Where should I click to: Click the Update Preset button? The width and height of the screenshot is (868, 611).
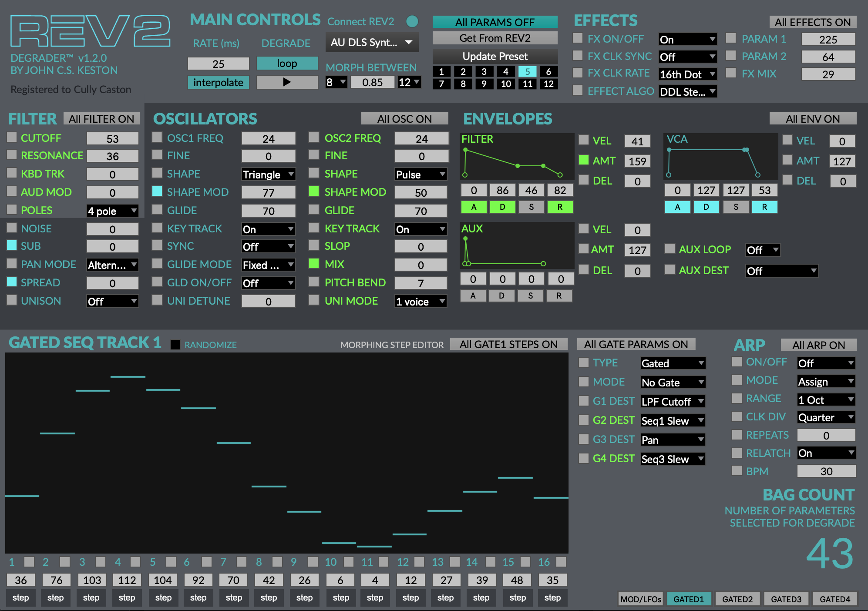pos(495,56)
